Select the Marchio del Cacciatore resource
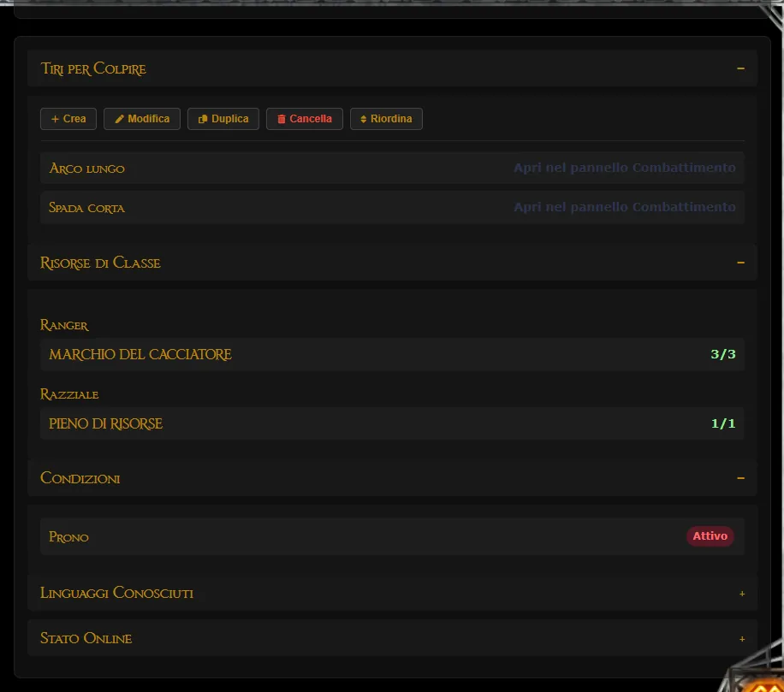784x692 pixels. pyautogui.click(x=140, y=354)
